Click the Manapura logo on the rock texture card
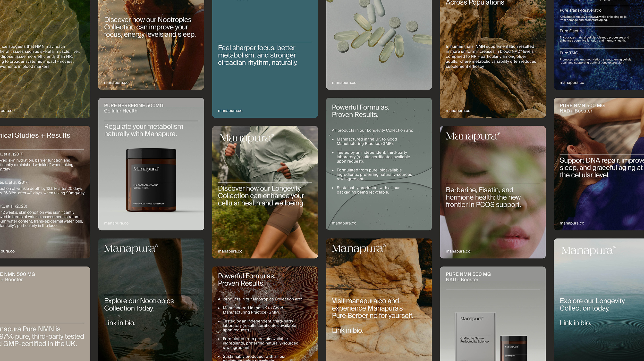 (359, 249)
